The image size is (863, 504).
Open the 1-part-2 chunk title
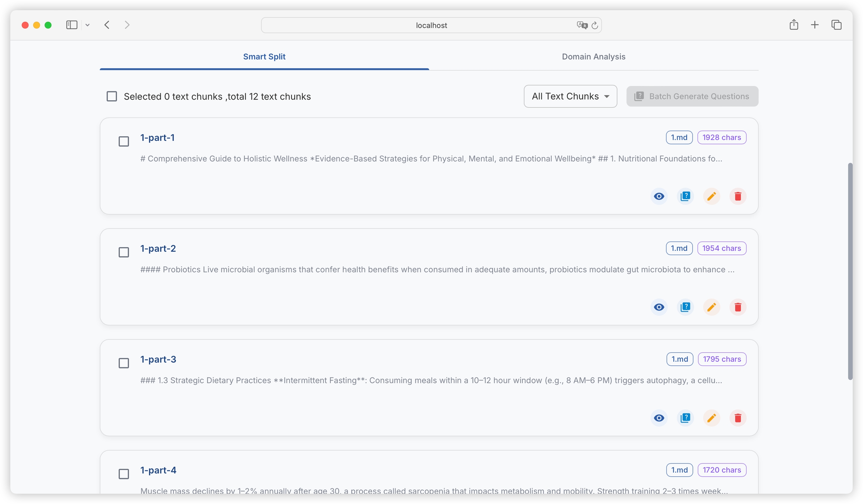[x=158, y=248]
